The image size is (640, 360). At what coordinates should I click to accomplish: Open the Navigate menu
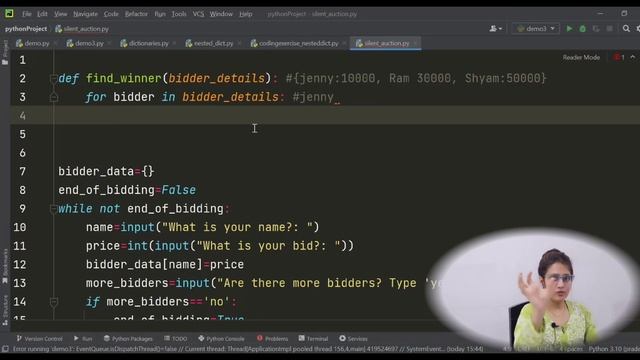click(x=85, y=14)
